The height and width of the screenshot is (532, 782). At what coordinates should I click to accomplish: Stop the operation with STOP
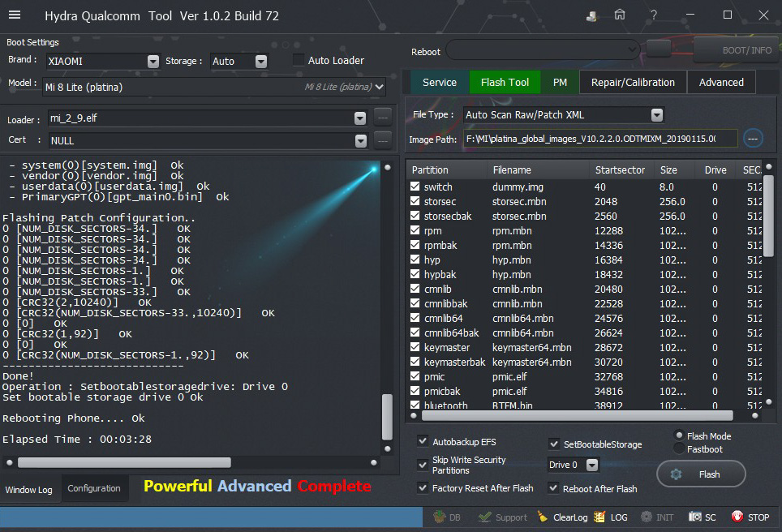point(750,517)
